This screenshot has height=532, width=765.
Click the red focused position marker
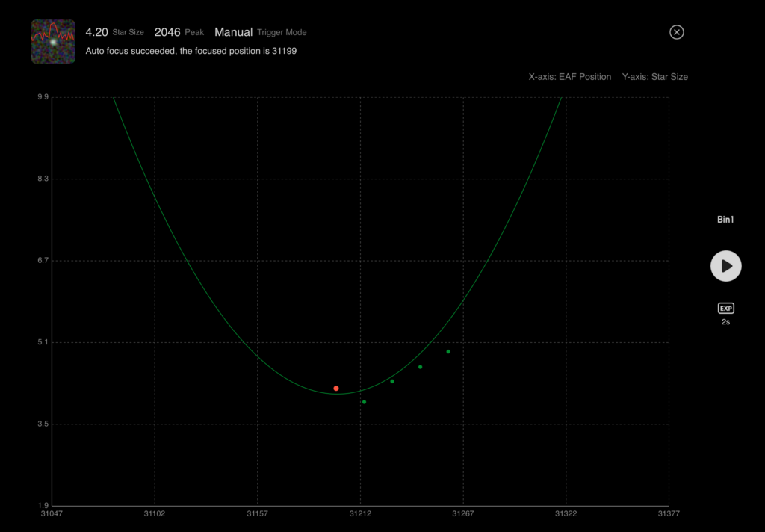(336, 389)
